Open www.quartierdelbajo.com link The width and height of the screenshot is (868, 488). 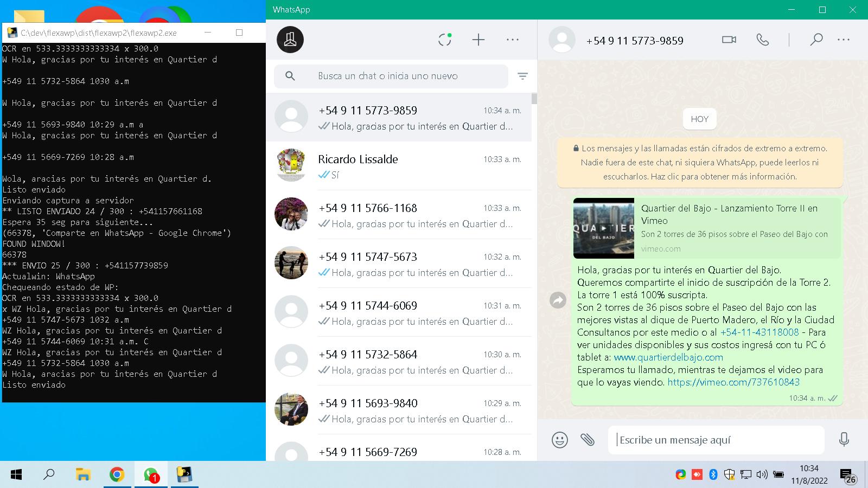tap(668, 357)
